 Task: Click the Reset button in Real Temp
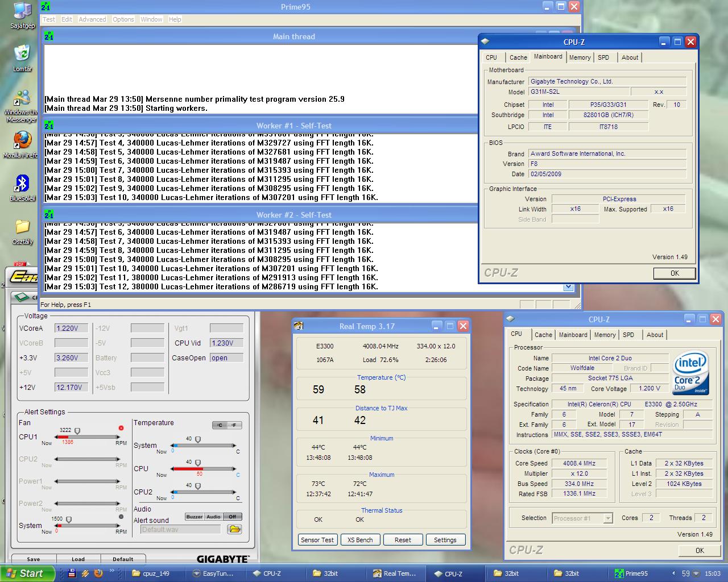403,540
